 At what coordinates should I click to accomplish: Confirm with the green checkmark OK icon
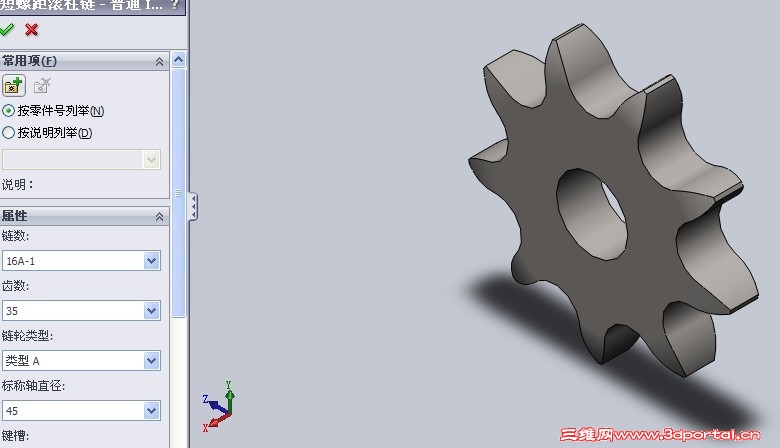pyautogui.click(x=6, y=30)
